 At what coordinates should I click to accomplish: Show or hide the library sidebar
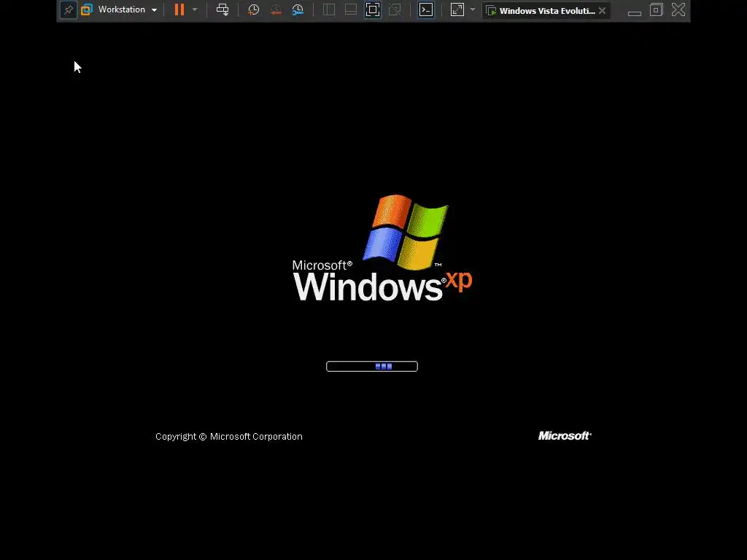tap(329, 9)
